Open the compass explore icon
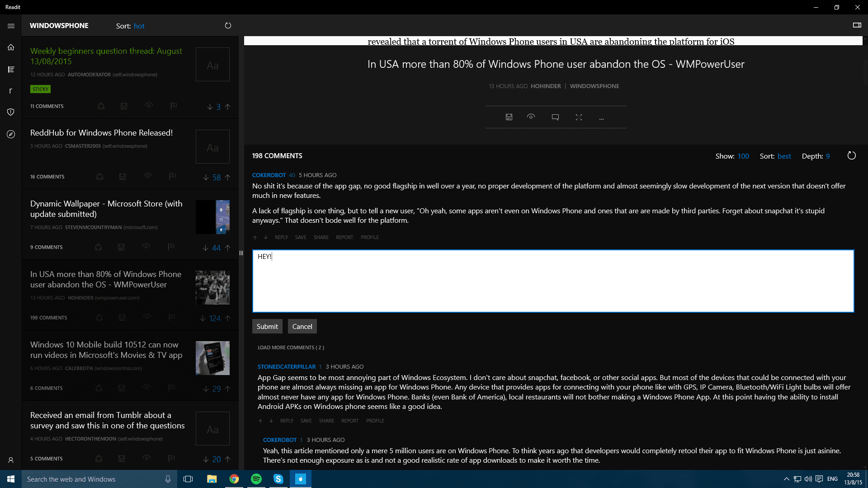 (11, 134)
